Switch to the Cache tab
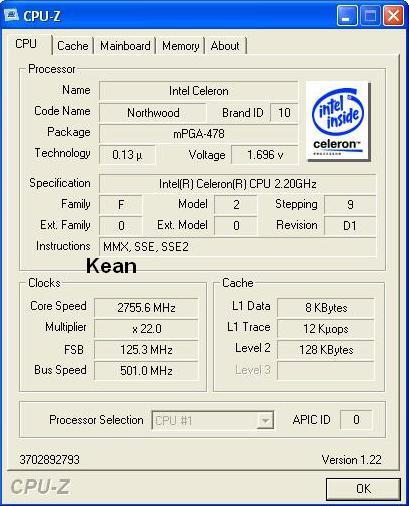The image size is (409, 506). [73, 46]
